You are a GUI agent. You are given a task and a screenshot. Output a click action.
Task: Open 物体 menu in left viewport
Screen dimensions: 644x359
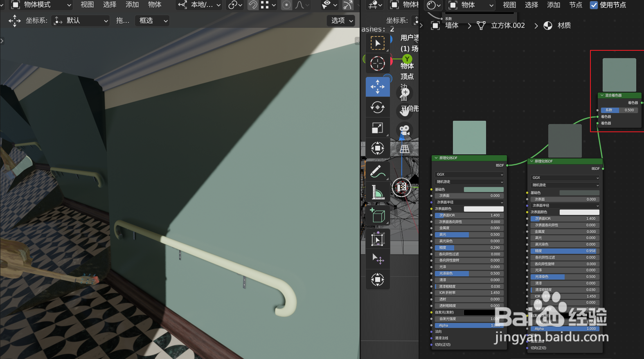tap(155, 5)
